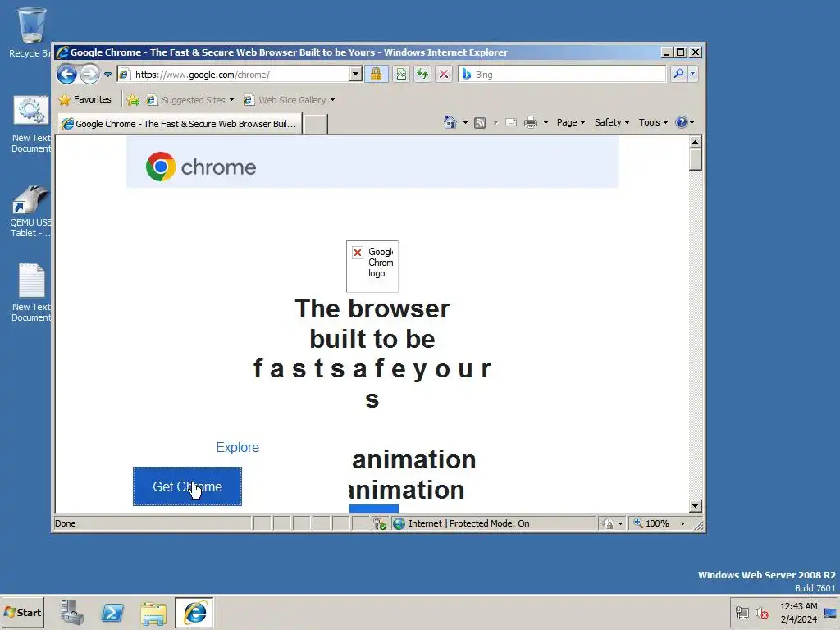Click the red Stop loading icon
Viewport: 840px width, 630px height.
(x=444, y=75)
